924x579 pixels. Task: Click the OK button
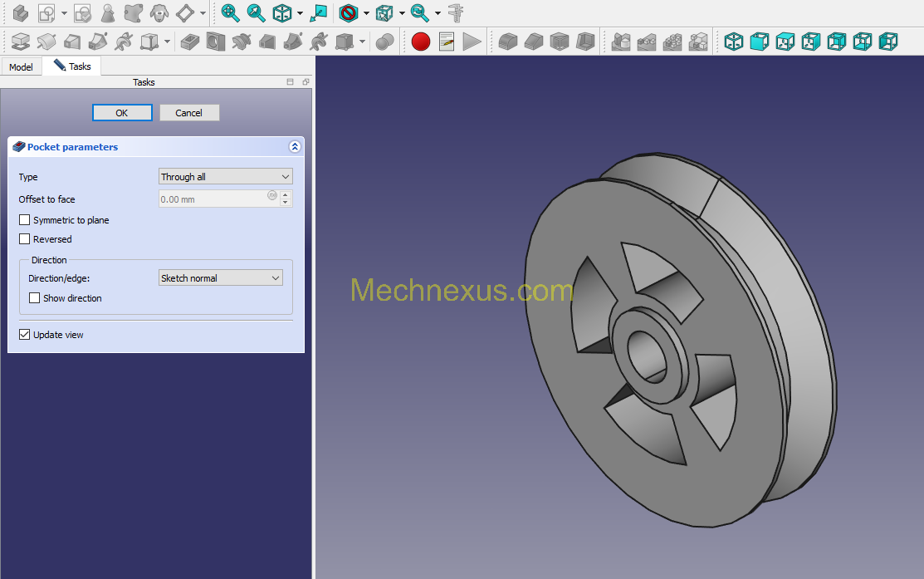[x=122, y=113]
